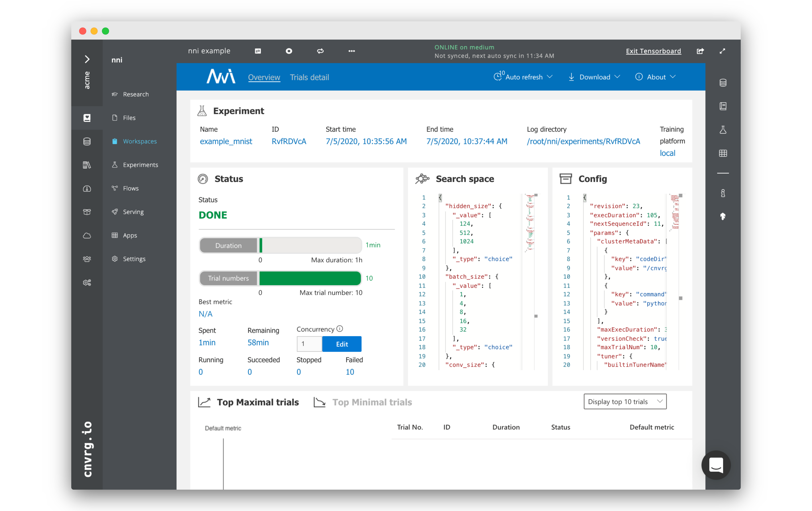Open the Serving section
The height and width of the screenshot is (511, 812).
click(x=128, y=212)
